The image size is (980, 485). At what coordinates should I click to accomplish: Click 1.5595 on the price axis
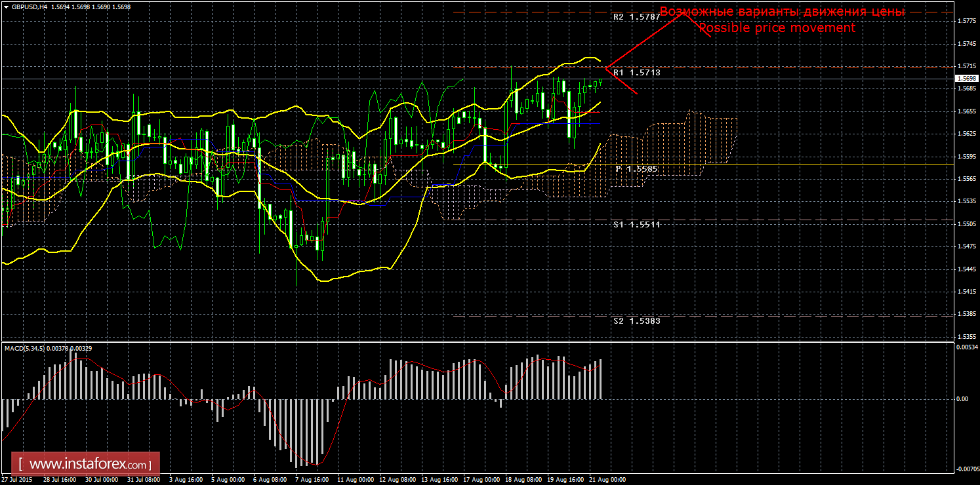[966, 157]
